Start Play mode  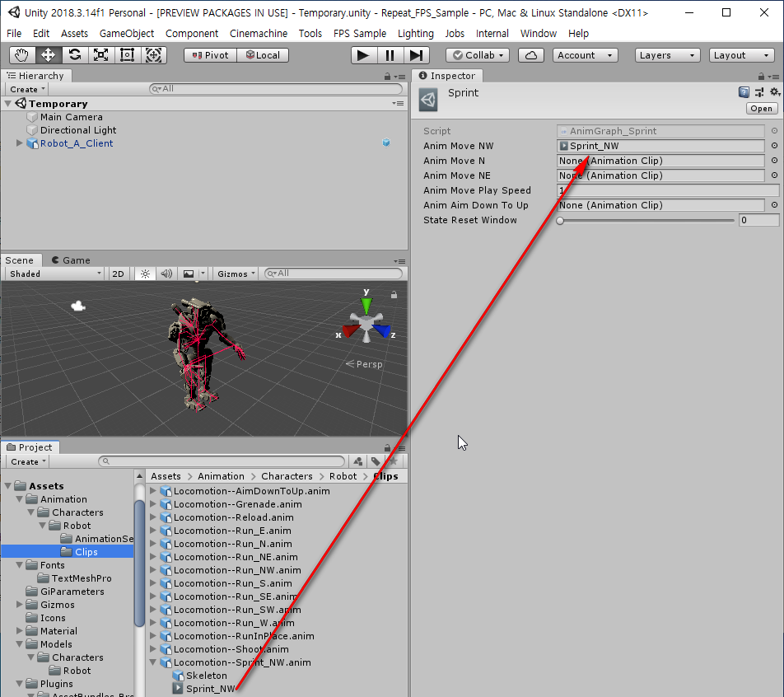363,55
